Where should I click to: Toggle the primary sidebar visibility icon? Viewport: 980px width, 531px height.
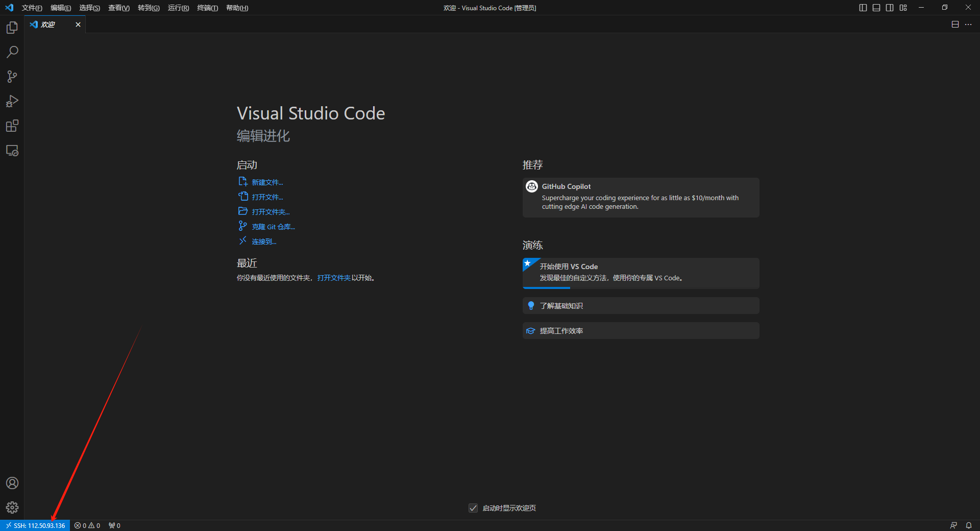(x=863, y=8)
